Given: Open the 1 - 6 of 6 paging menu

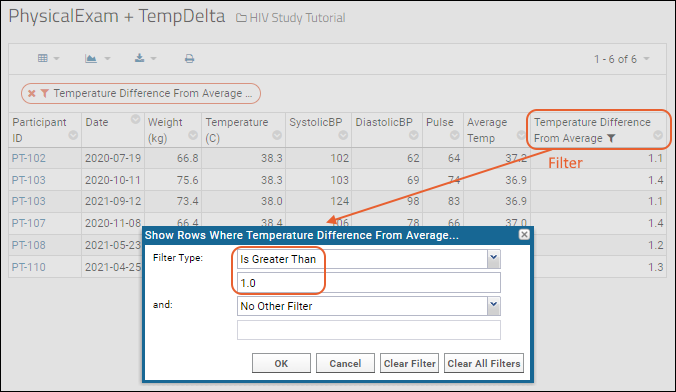Looking at the screenshot, I should [621, 59].
